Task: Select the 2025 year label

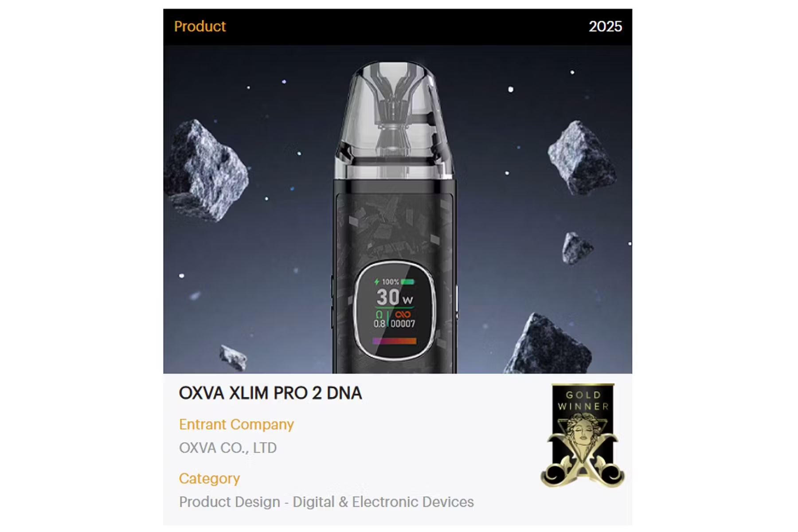Action: 605,27
